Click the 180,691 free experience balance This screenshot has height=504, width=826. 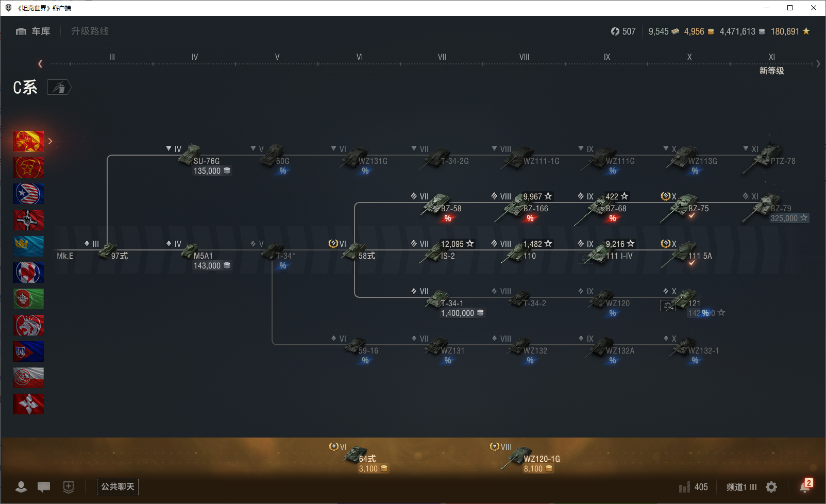(790, 31)
